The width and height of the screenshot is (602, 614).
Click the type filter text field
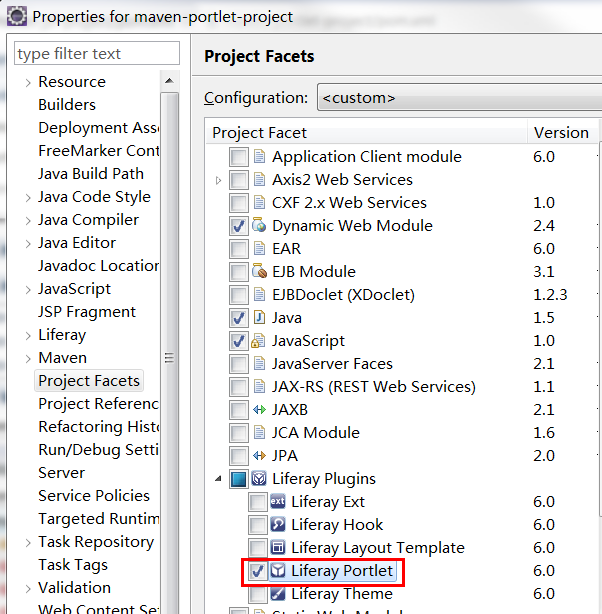(x=97, y=54)
